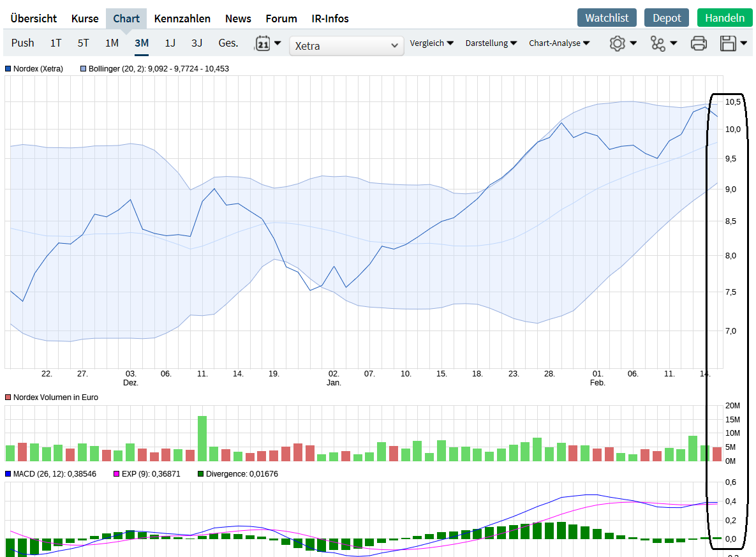756x557 pixels.
Task: Select the Ges. full time range
Action: coord(228,43)
